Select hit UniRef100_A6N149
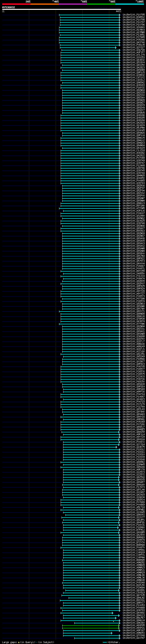Viewport: 146px width, 644px height. (x=133, y=347)
